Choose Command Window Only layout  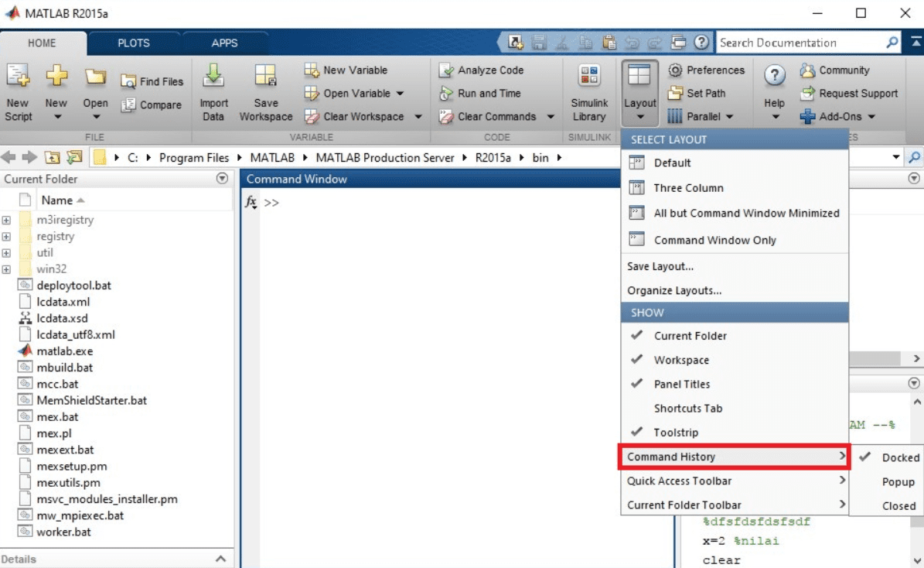click(735, 240)
